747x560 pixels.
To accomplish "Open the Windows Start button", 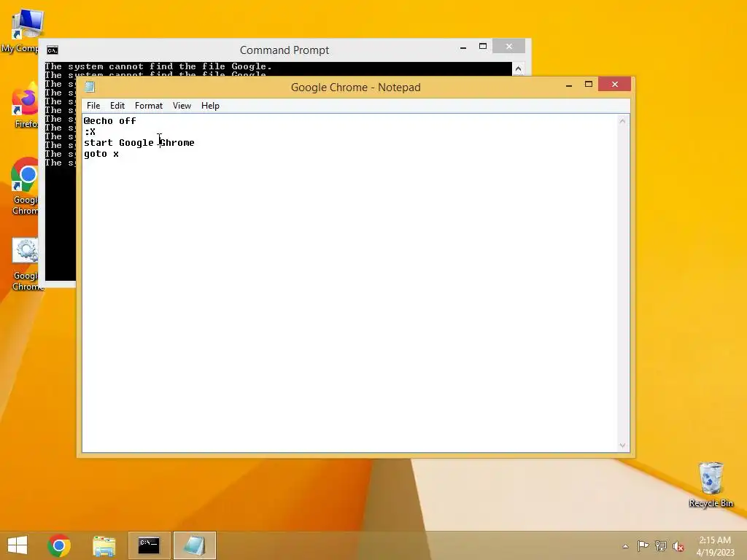I will point(18,545).
